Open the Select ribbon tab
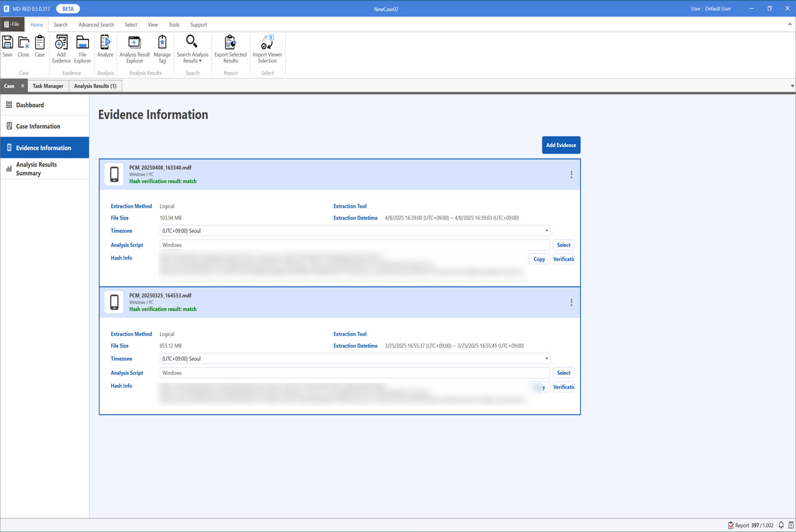This screenshot has width=796, height=532. pos(131,25)
